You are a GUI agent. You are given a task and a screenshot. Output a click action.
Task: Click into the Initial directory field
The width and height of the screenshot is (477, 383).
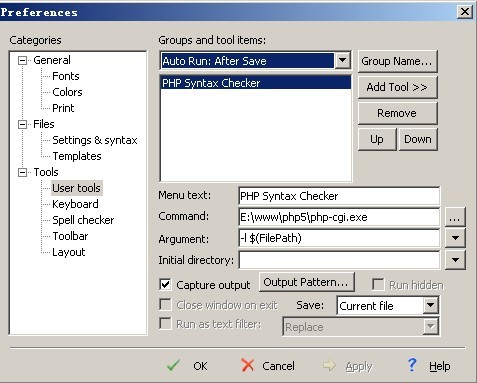pyautogui.click(x=339, y=260)
